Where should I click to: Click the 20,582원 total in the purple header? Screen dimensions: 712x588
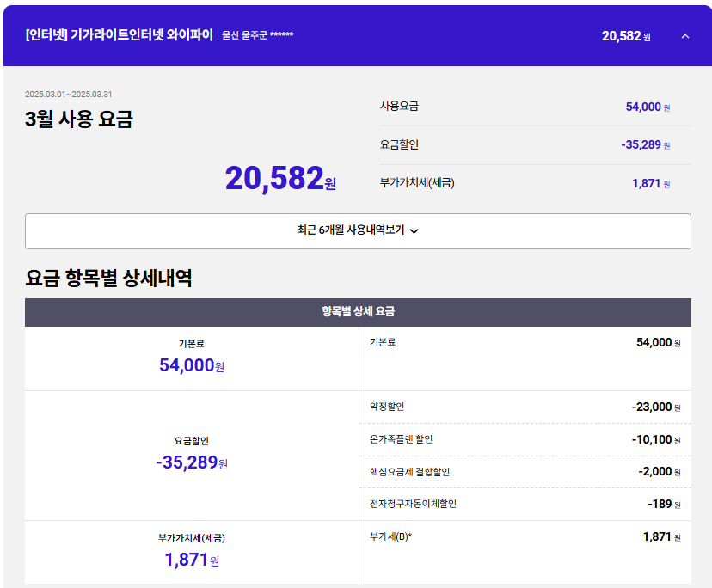(x=625, y=36)
